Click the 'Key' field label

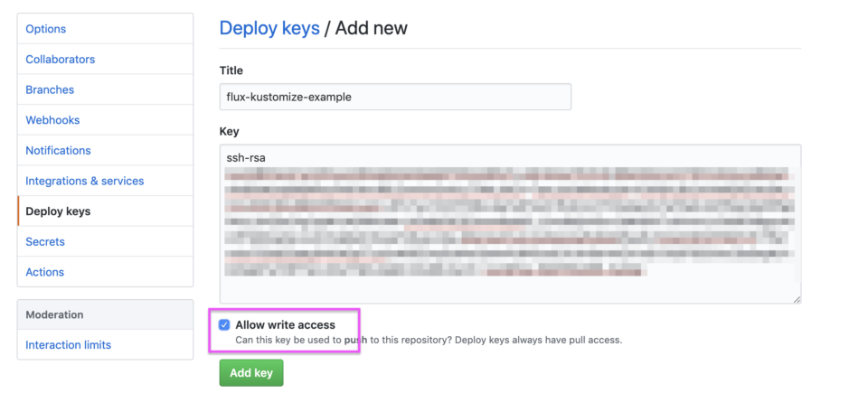229,132
